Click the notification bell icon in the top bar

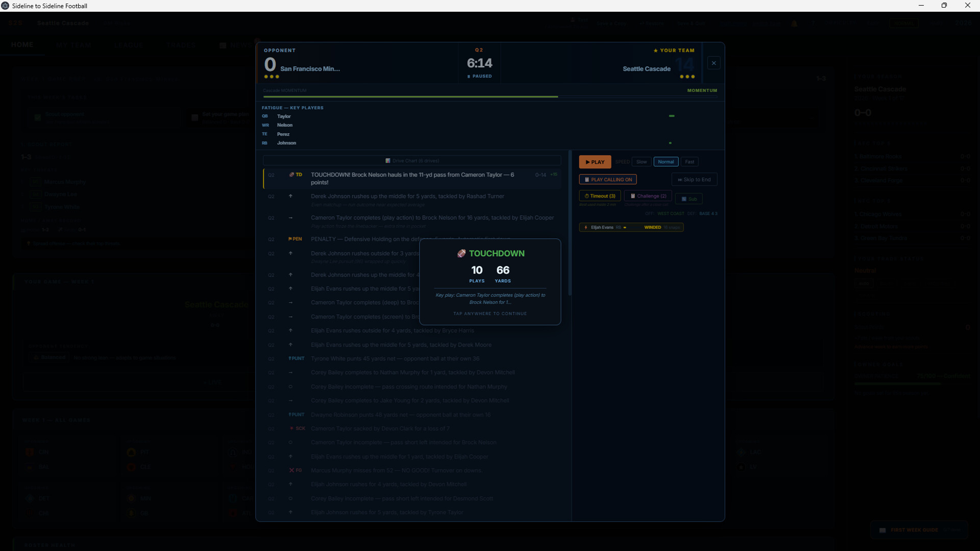(x=794, y=23)
